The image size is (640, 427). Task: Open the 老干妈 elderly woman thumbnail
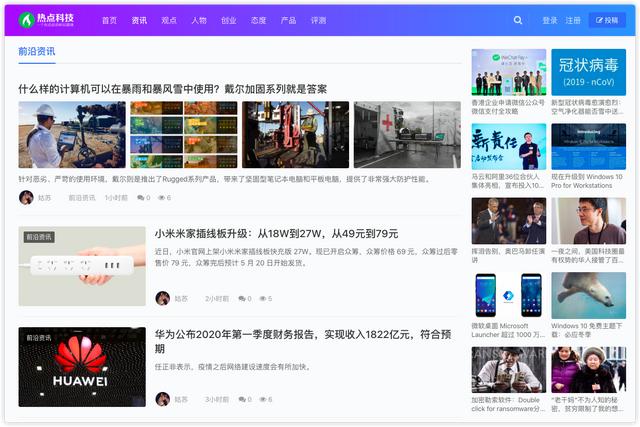589,370
